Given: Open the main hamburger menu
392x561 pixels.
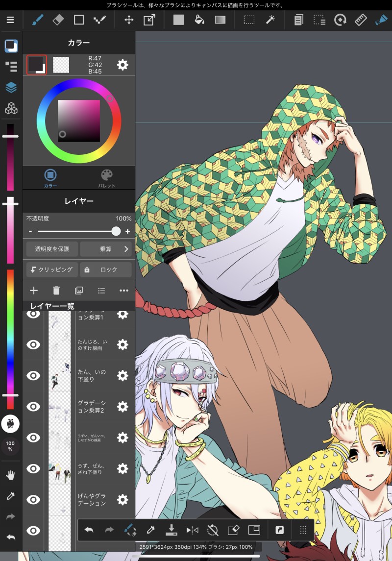Looking at the screenshot, I should [10, 20].
